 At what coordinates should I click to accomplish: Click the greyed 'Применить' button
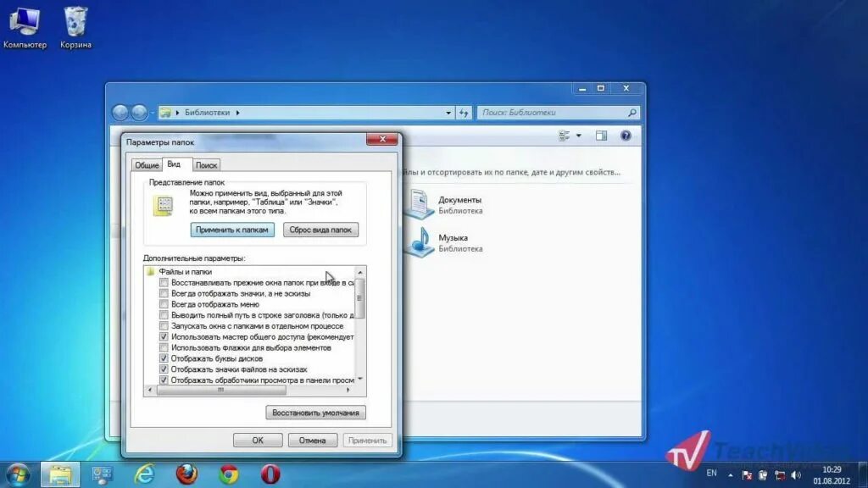(x=367, y=441)
